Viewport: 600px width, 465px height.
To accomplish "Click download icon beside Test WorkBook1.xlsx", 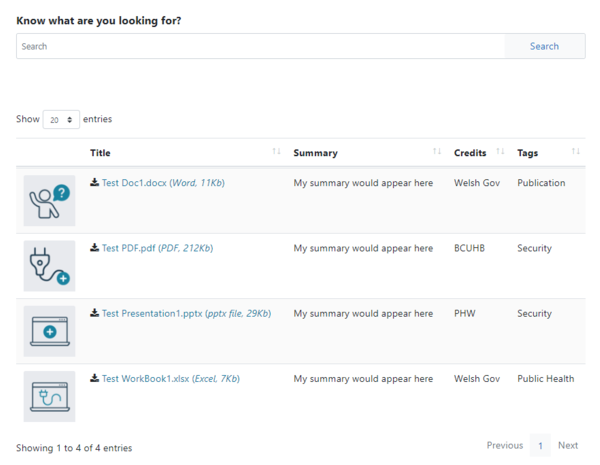I will point(94,379).
